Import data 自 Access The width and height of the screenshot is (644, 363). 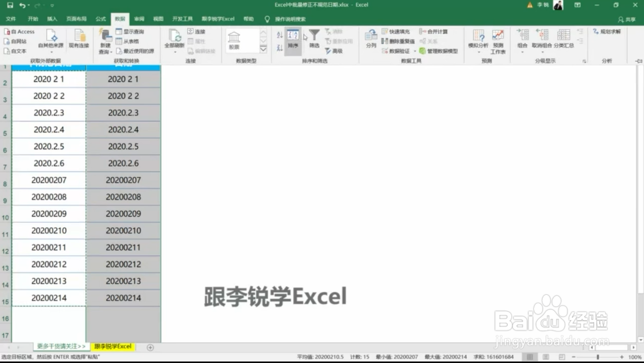coord(20,32)
